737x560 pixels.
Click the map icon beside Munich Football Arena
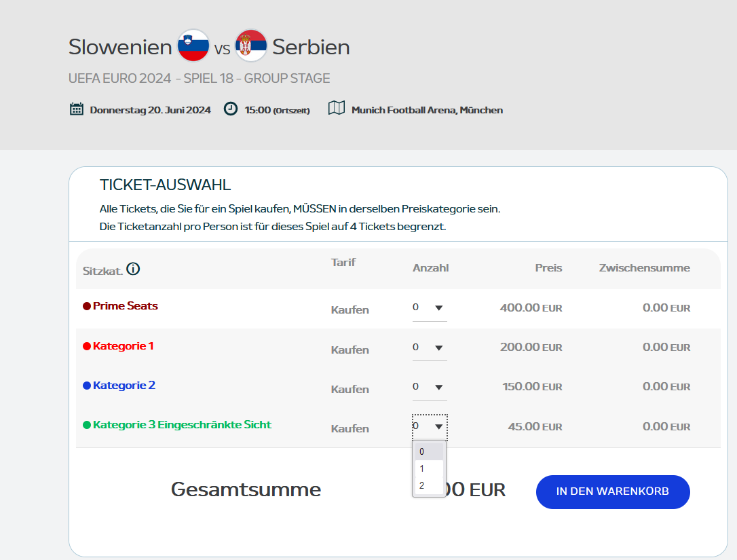click(337, 109)
